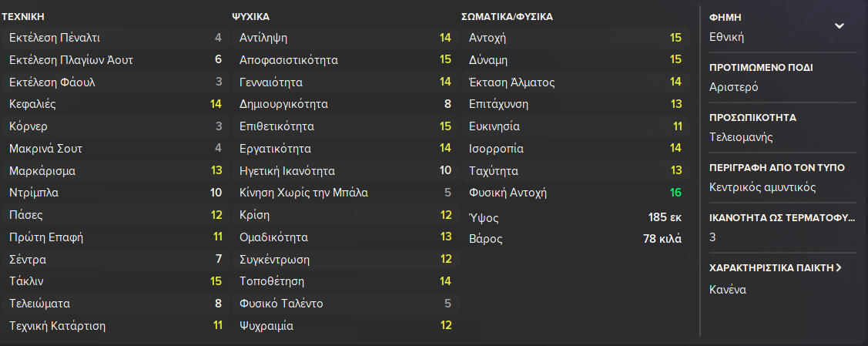868x346 pixels.
Task: Click the Τάκλιν attribute row
Action: (115, 281)
